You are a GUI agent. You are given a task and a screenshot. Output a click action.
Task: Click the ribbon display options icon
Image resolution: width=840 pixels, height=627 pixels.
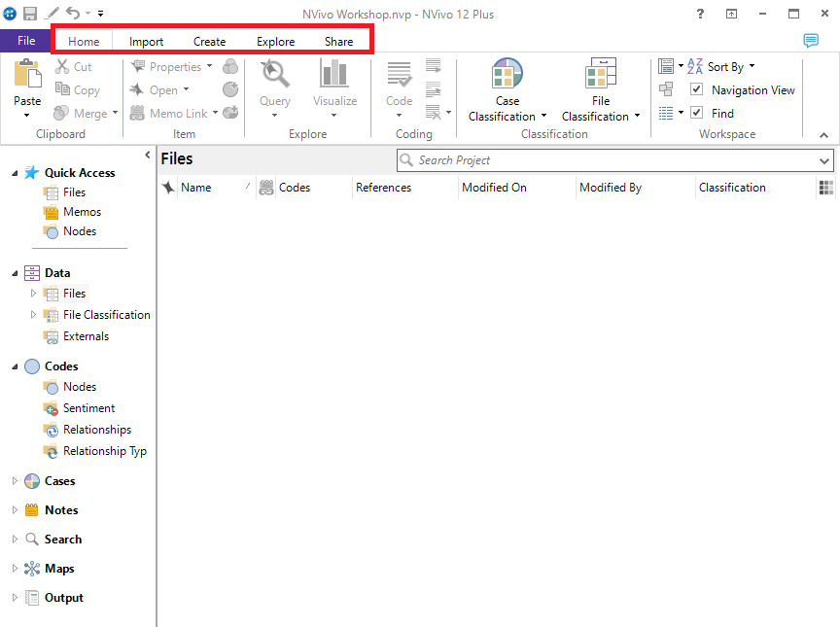click(731, 14)
